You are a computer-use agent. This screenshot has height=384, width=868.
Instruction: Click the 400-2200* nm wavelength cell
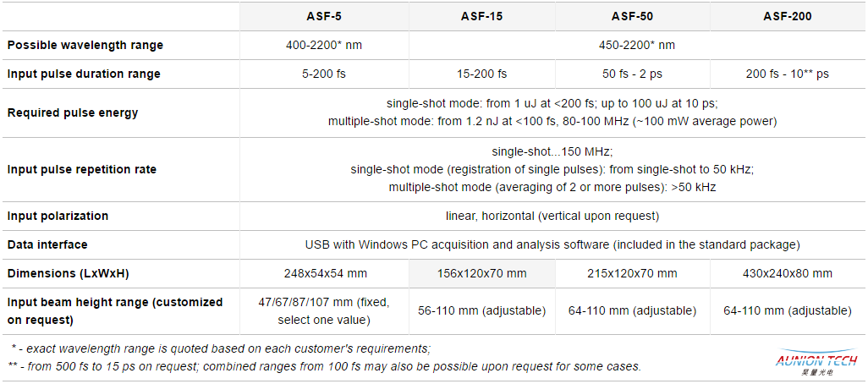pyautogui.click(x=324, y=46)
